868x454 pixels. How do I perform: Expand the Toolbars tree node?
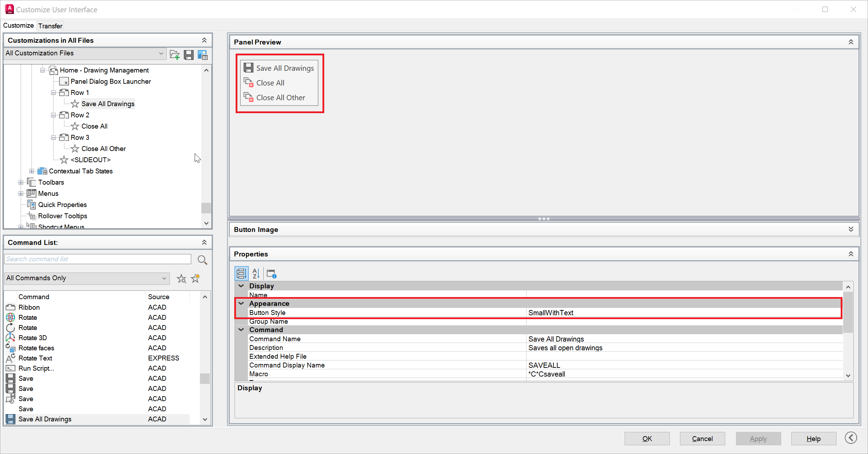pos(21,182)
